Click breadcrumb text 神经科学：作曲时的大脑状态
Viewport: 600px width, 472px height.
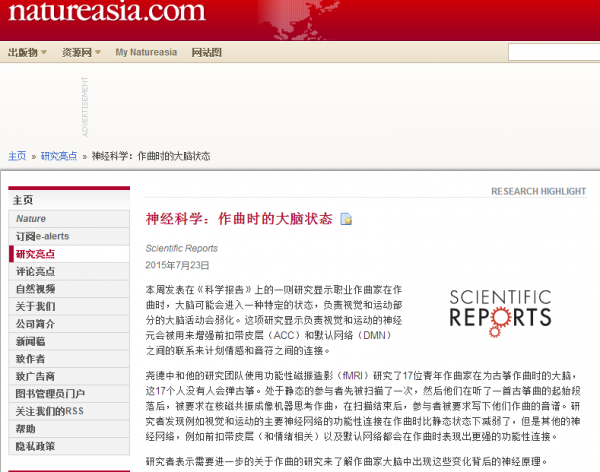151,156
